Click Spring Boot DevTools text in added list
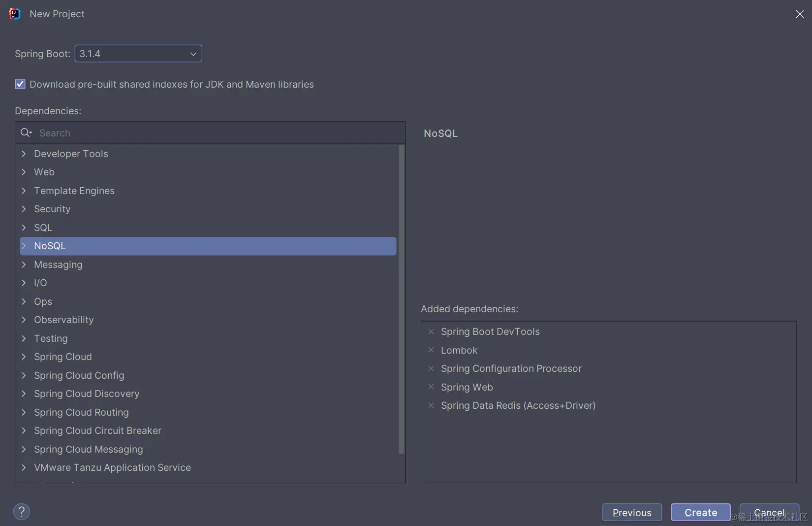812x526 pixels. click(490, 331)
